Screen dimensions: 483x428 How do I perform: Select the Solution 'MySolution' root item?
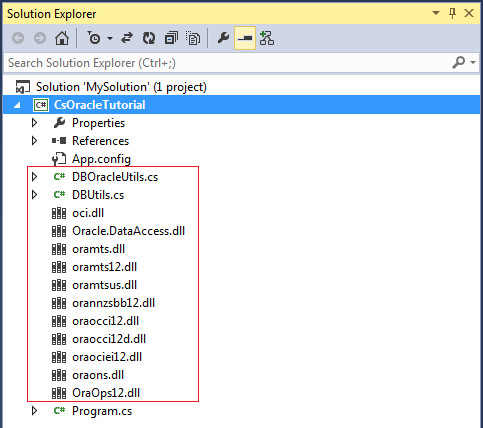[x=121, y=87]
